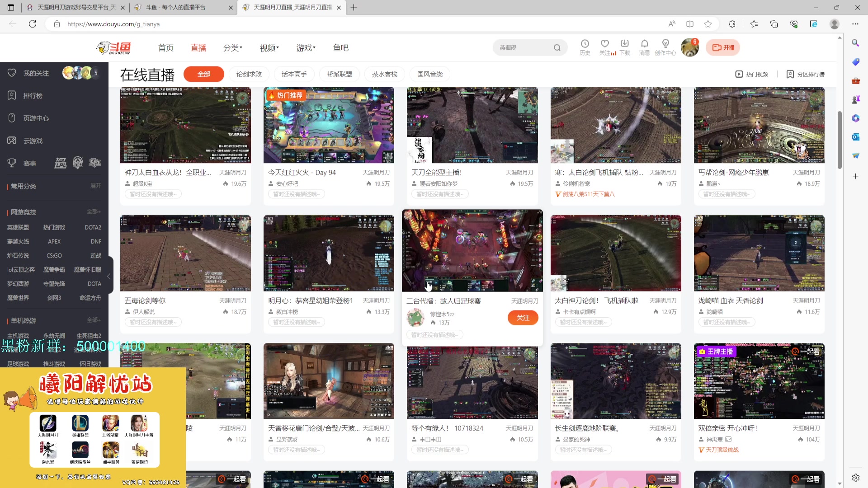Screen dimensions: 868x488
Task: Open the 分类 dropdown in top navigation
Action: pyautogui.click(x=232, y=47)
